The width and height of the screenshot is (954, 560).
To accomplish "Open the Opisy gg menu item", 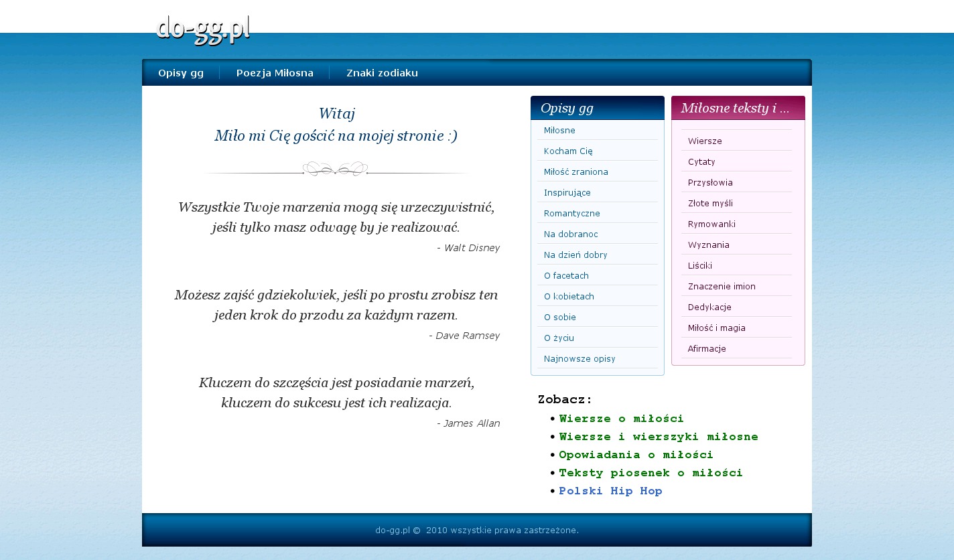I will tap(181, 73).
